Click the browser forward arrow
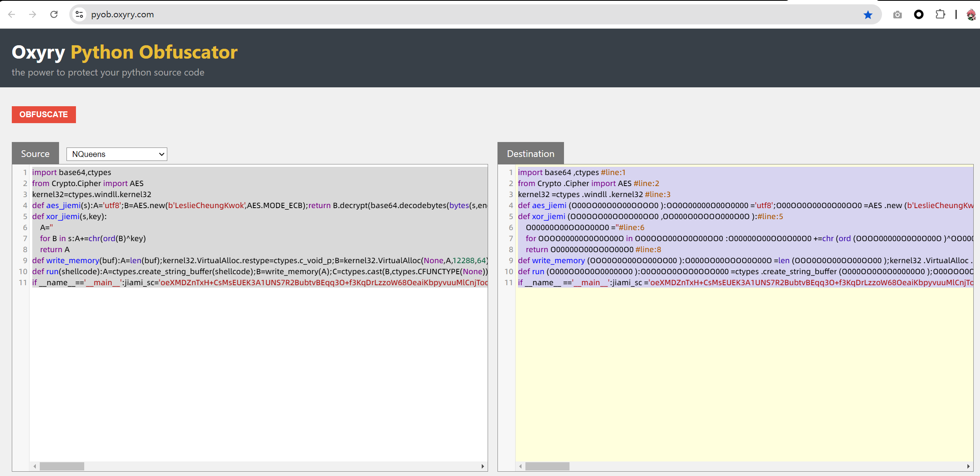This screenshot has width=980, height=476. coord(33,15)
